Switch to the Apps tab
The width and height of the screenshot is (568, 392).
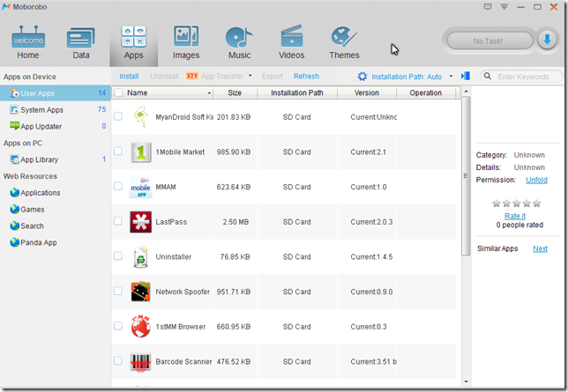pyautogui.click(x=134, y=42)
